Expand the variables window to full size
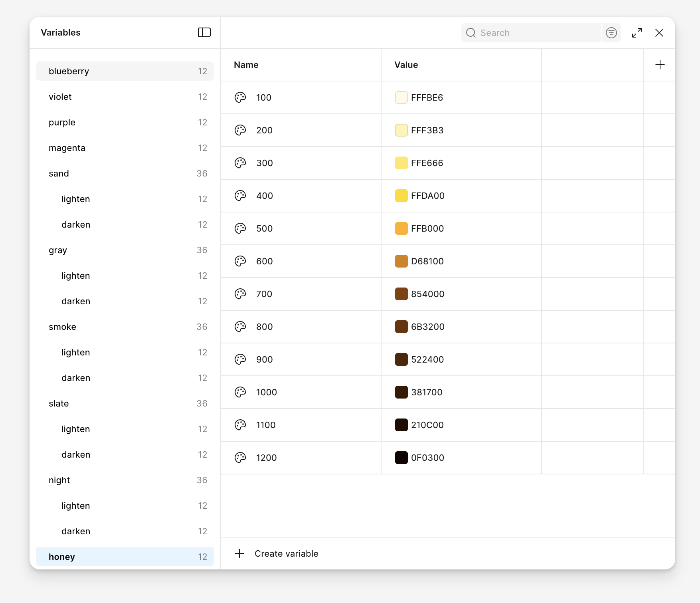Viewport: 700px width, 603px height. [x=637, y=33]
